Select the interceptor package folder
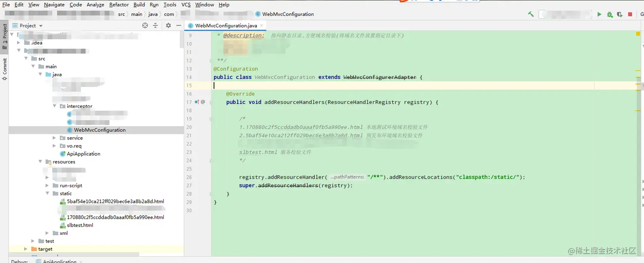Image resolution: width=644 pixels, height=263 pixels. 76,106
